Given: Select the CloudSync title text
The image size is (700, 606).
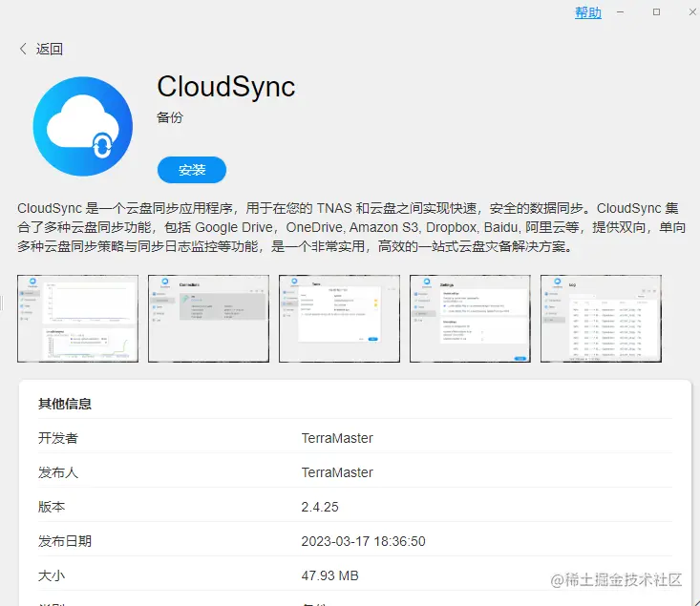Looking at the screenshot, I should 226,87.
